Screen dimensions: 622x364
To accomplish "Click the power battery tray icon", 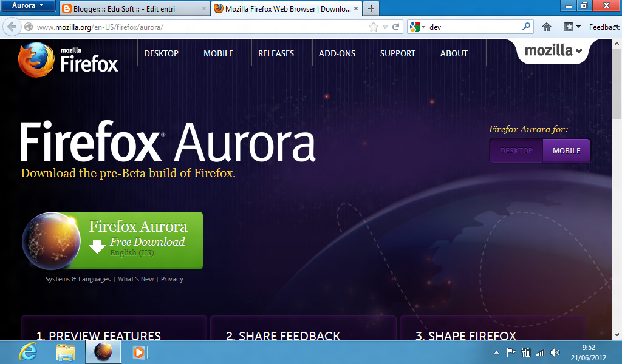I will click(526, 352).
